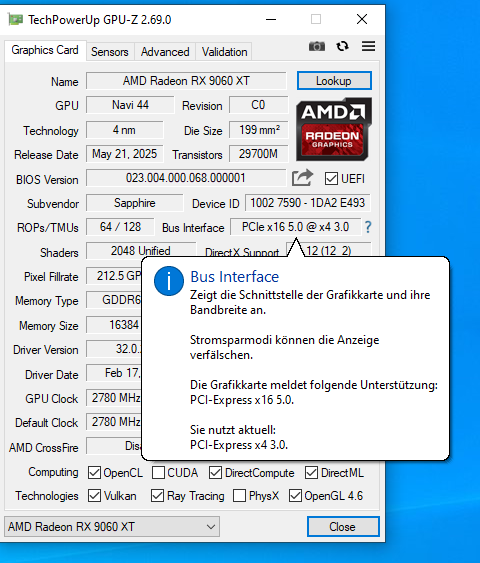Click the GPU field Navi 44
The width and height of the screenshot is (480, 563).
[x=130, y=105]
